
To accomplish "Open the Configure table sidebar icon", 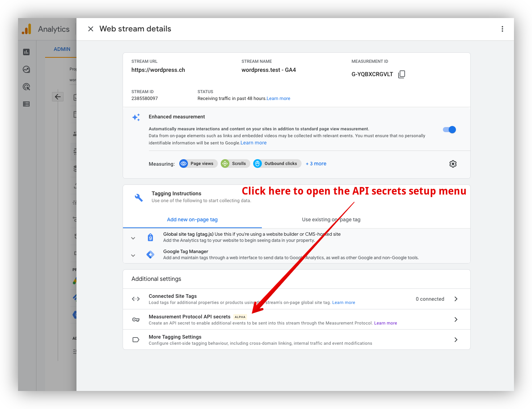I will coord(26,104).
